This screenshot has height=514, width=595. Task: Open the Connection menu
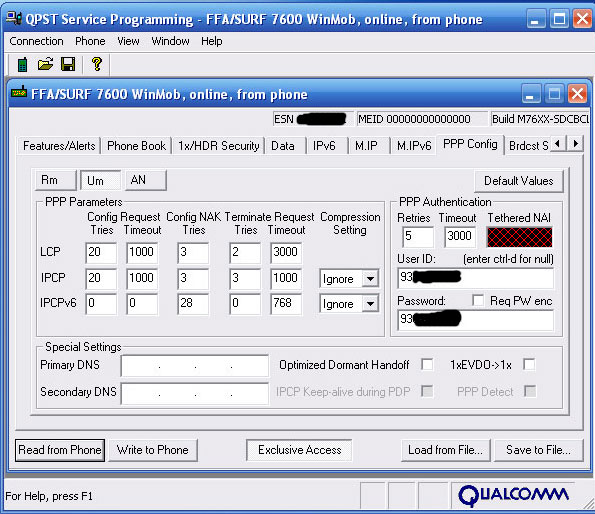tap(36, 41)
